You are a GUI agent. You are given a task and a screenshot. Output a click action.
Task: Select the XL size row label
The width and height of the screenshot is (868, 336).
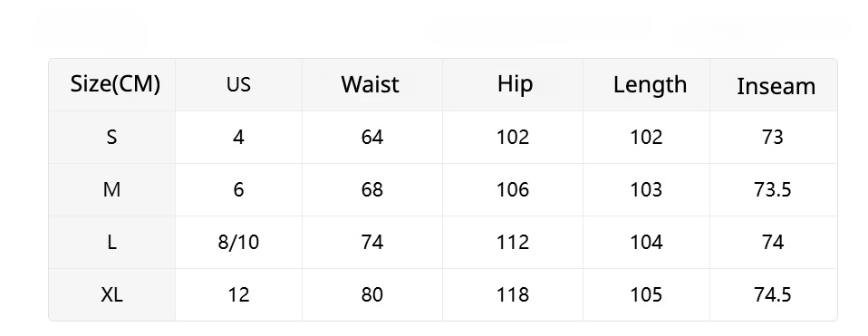tap(111, 295)
